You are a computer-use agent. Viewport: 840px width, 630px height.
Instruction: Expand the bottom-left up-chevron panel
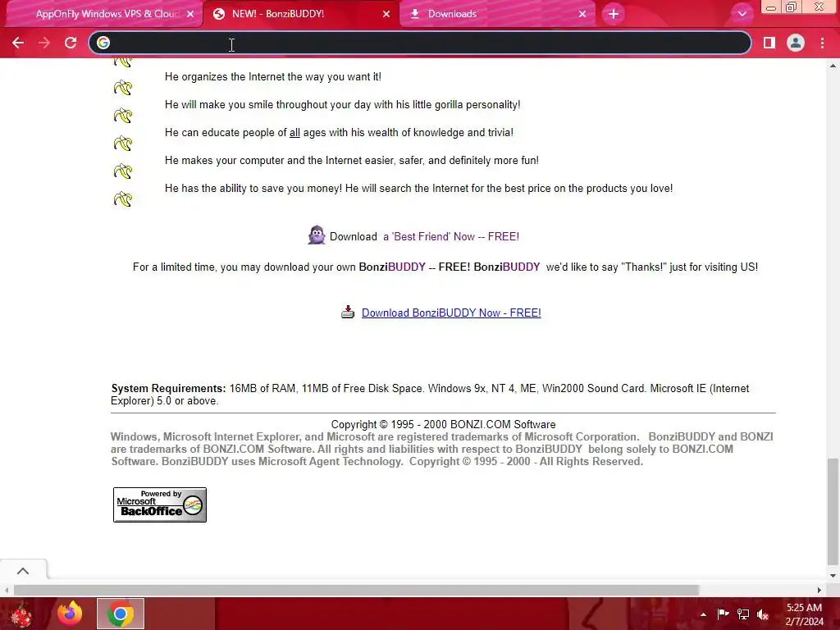pos(23,571)
